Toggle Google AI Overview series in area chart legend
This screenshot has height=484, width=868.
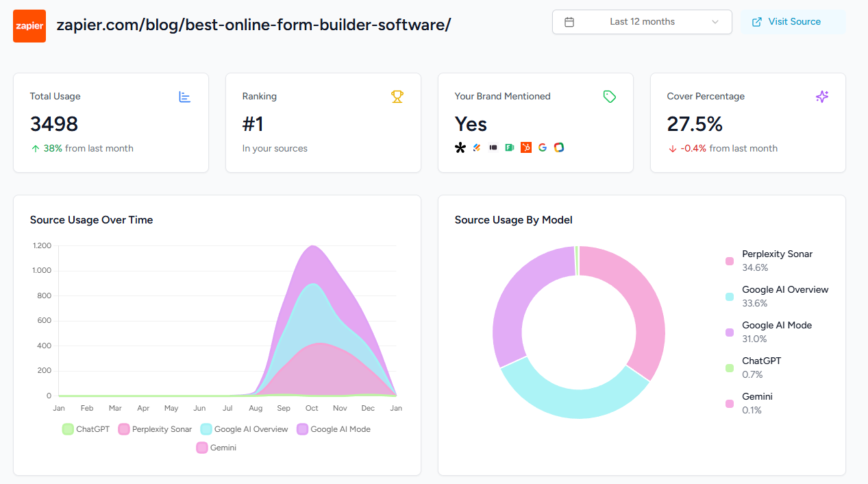[x=244, y=429]
